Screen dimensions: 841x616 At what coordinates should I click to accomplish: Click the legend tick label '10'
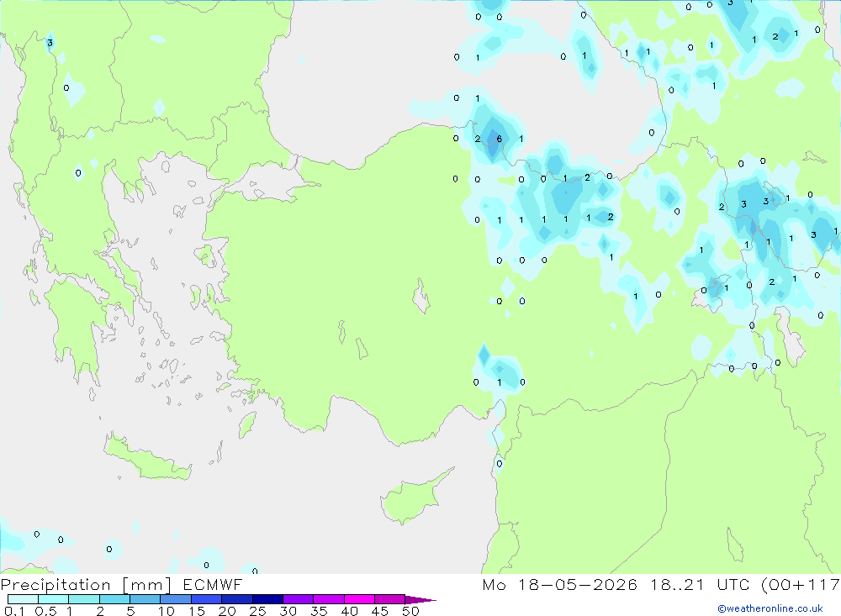click(x=167, y=611)
